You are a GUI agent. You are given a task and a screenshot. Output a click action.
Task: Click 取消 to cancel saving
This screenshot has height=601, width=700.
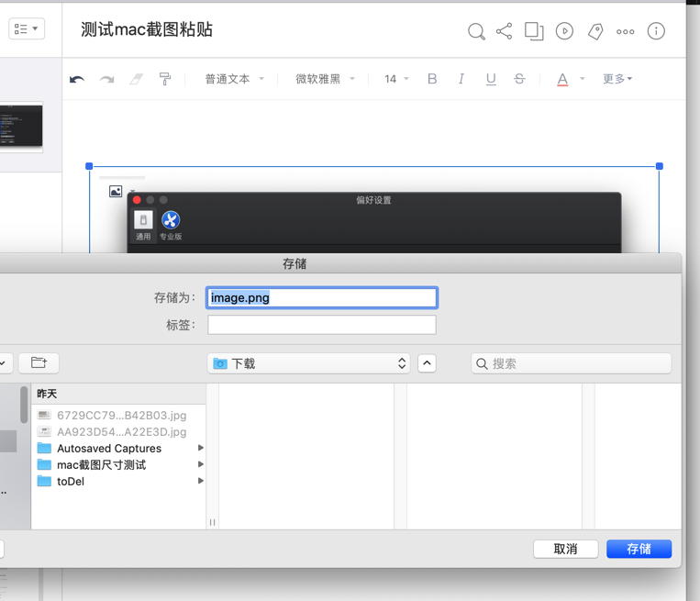click(566, 549)
